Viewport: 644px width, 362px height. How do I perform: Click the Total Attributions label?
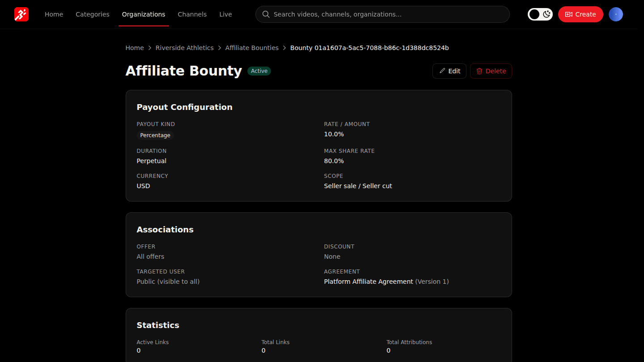click(x=409, y=342)
